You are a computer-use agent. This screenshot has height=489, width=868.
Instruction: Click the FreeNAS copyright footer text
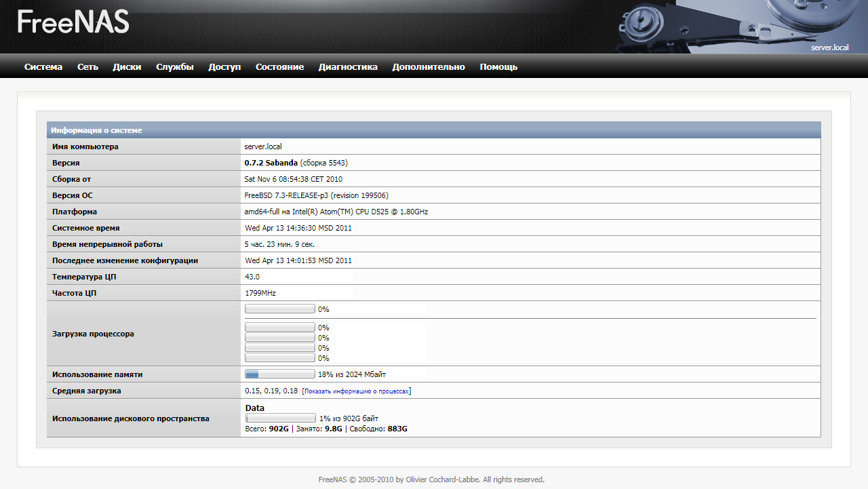click(x=431, y=480)
